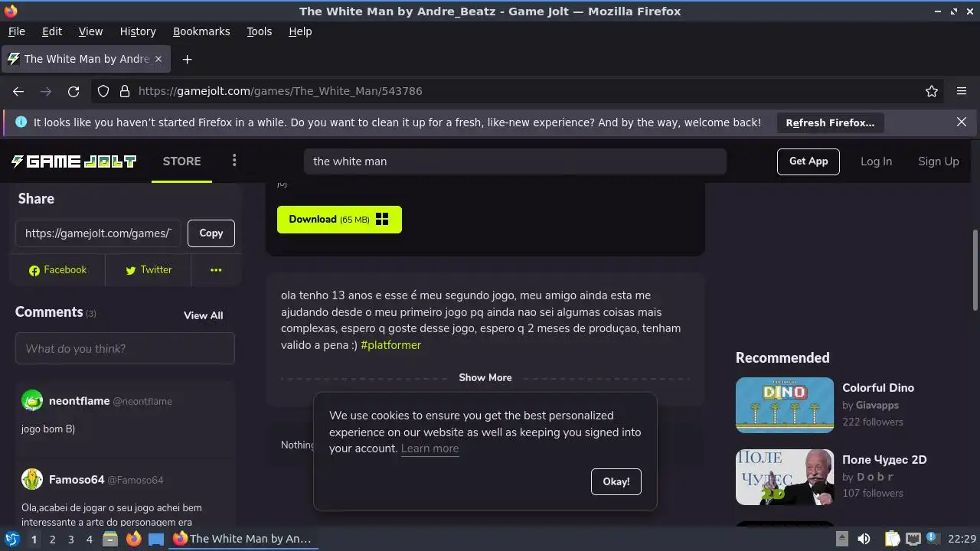Open more share options ellipsis button
The height and width of the screenshot is (551, 980).
216,270
